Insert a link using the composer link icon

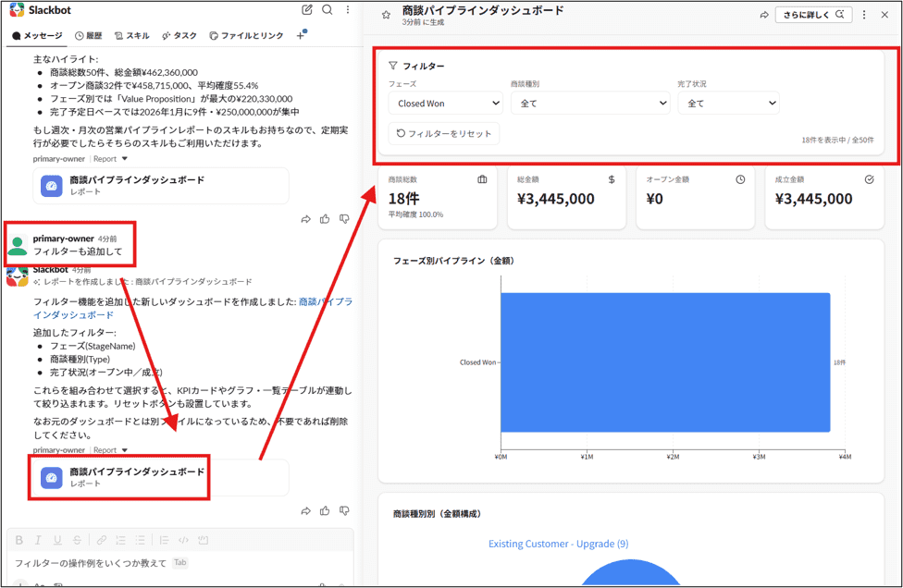coord(102,540)
